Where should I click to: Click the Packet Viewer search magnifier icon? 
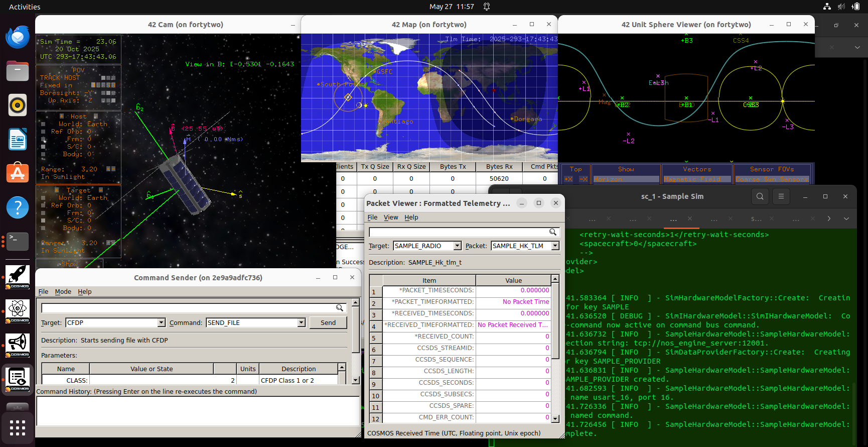point(553,232)
